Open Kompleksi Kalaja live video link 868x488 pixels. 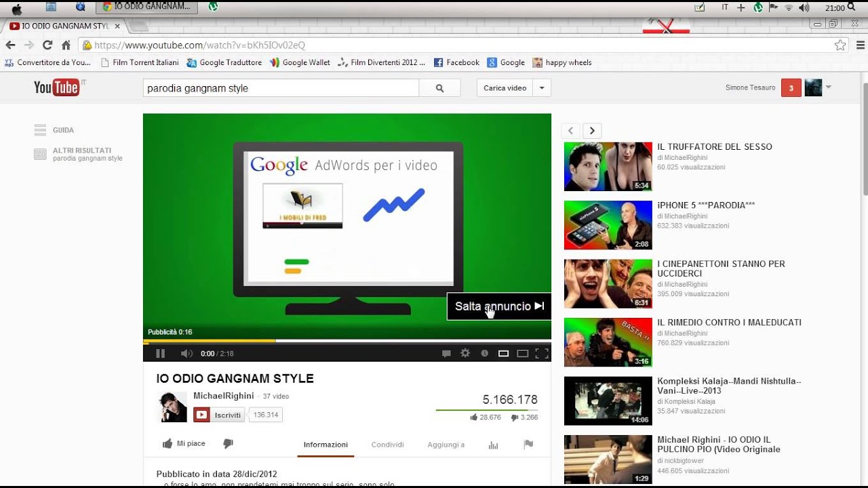(x=729, y=386)
